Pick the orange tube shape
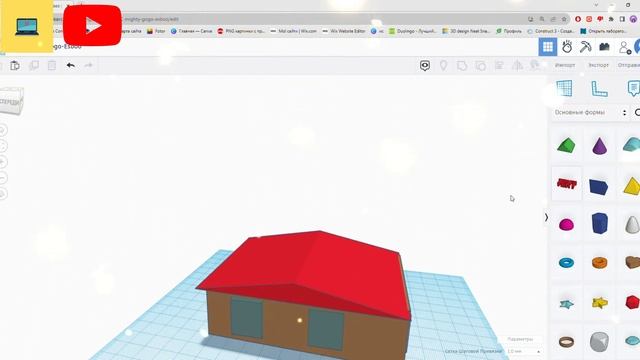The width and height of the screenshot is (640, 360). pos(600,262)
